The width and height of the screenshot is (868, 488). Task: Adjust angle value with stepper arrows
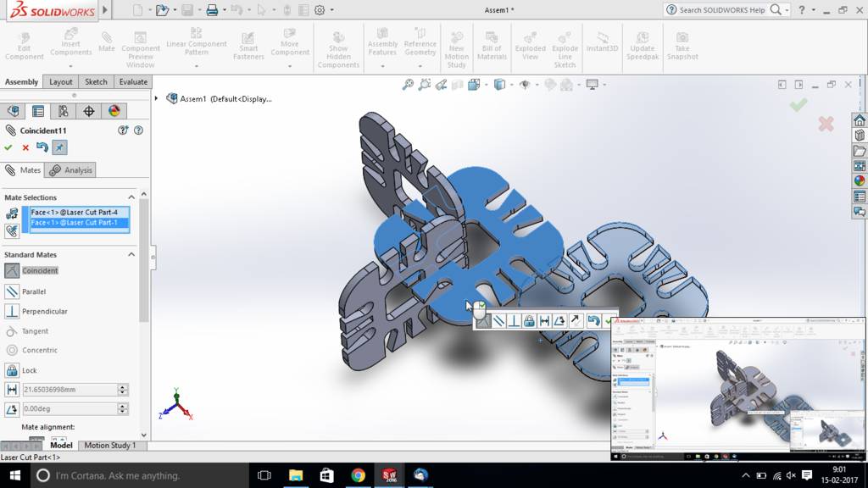click(123, 409)
